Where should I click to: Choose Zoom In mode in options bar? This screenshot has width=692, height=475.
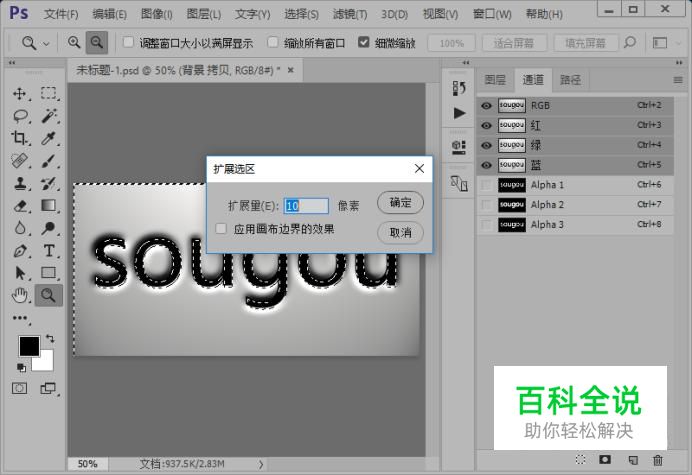(74, 42)
